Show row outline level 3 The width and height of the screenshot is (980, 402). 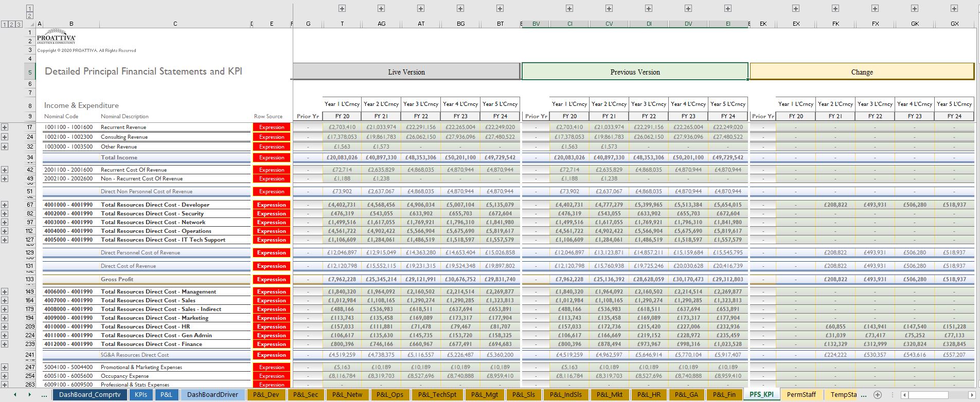(x=19, y=24)
